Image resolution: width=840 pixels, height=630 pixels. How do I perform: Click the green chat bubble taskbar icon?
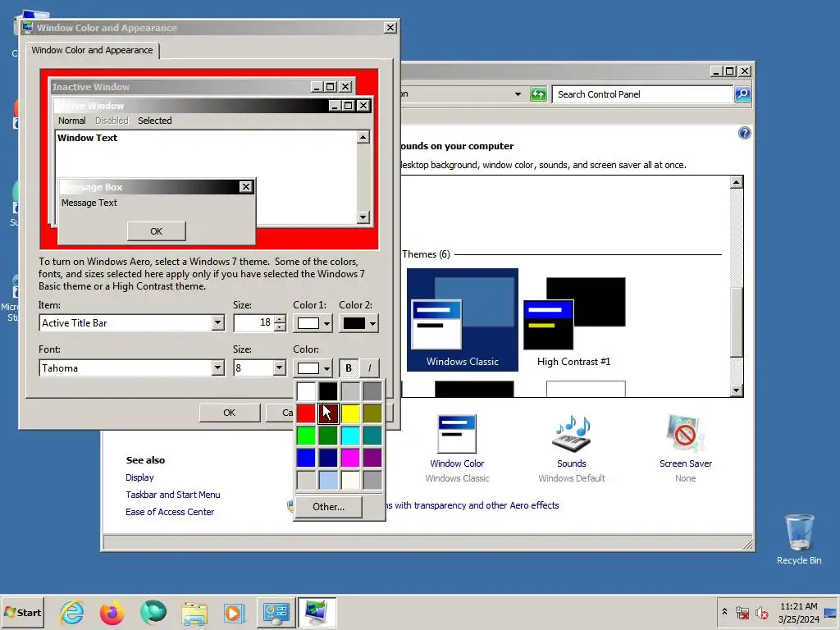(x=153, y=612)
